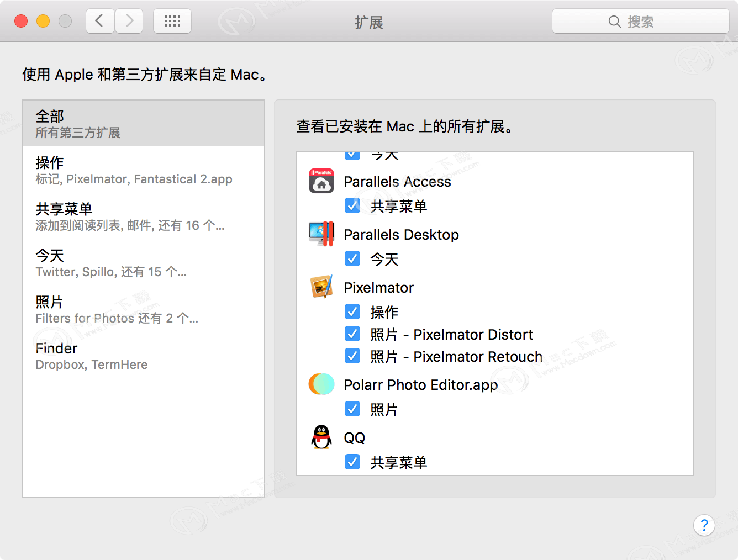Click 所有第三方扩展 subtitle text
The image size is (738, 560).
click(78, 133)
